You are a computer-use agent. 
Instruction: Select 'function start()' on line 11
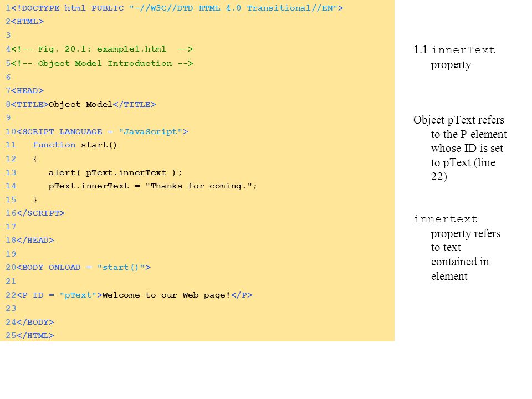[75, 145]
